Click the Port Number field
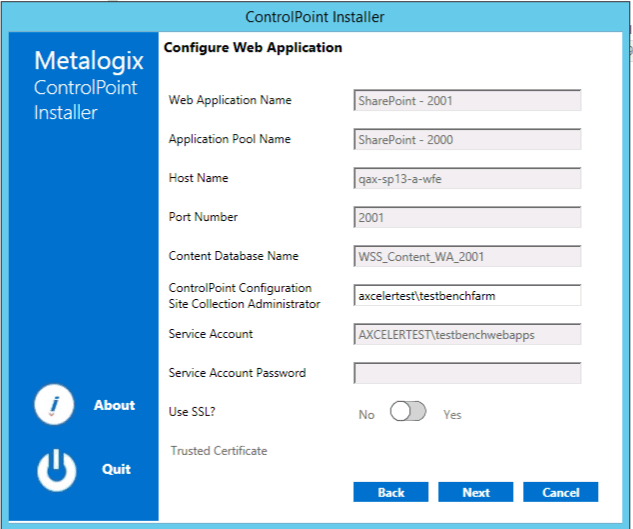 point(467,218)
